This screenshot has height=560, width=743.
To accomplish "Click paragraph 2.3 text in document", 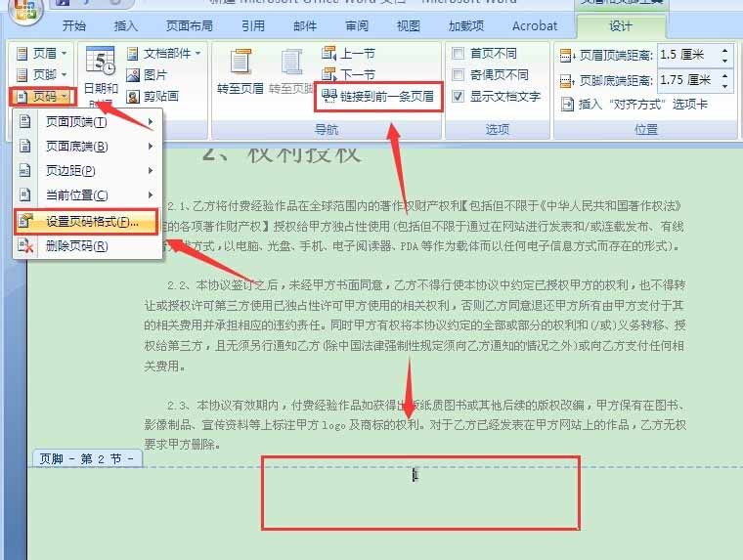I will (x=415, y=424).
